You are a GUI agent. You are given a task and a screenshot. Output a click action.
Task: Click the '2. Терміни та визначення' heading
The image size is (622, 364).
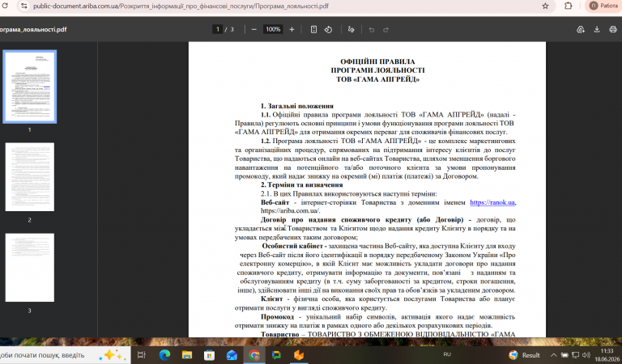pyautogui.click(x=301, y=185)
